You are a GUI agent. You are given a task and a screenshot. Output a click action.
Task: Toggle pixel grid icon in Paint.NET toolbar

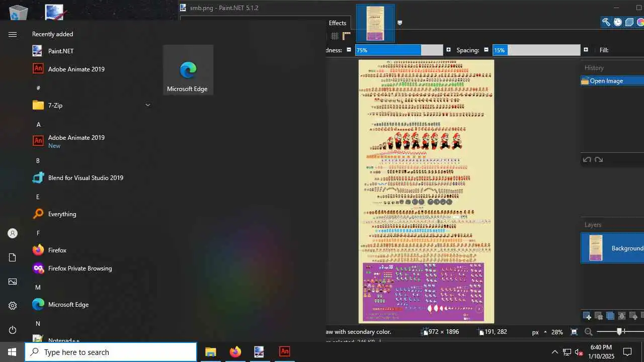click(x=335, y=36)
